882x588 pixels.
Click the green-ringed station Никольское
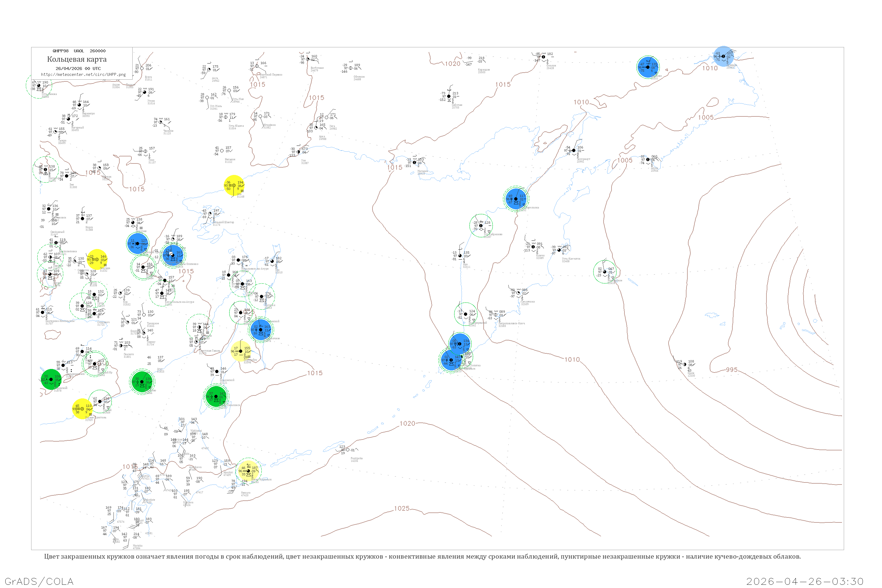pyautogui.click(x=604, y=271)
